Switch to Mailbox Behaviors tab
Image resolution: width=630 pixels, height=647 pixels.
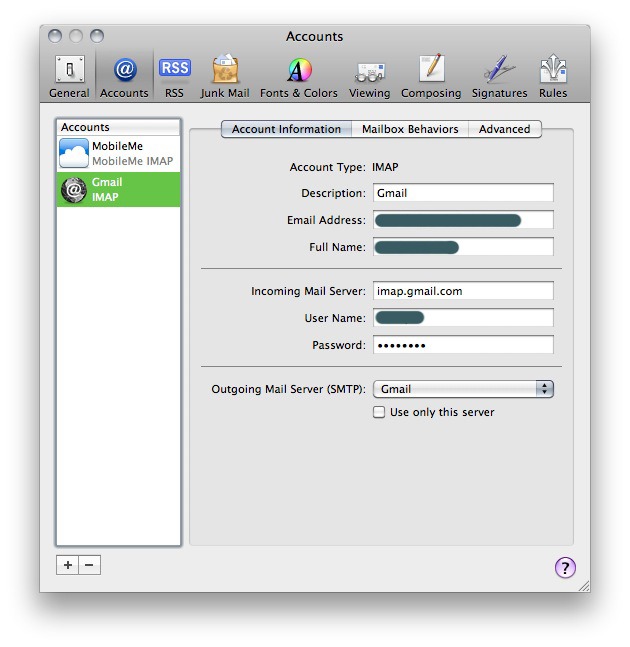pyautogui.click(x=410, y=129)
